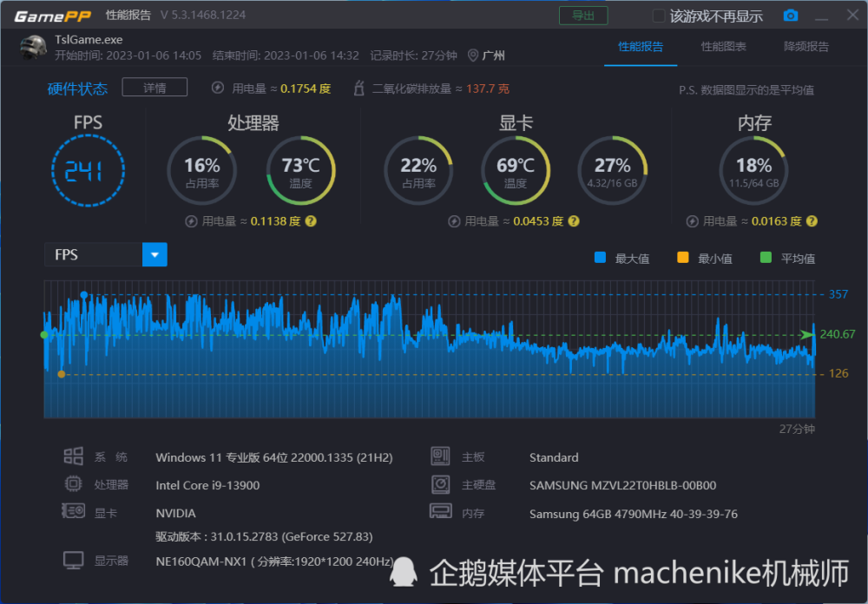Click the PUBG game avatar icon
This screenshot has height=604, width=868.
point(33,48)
